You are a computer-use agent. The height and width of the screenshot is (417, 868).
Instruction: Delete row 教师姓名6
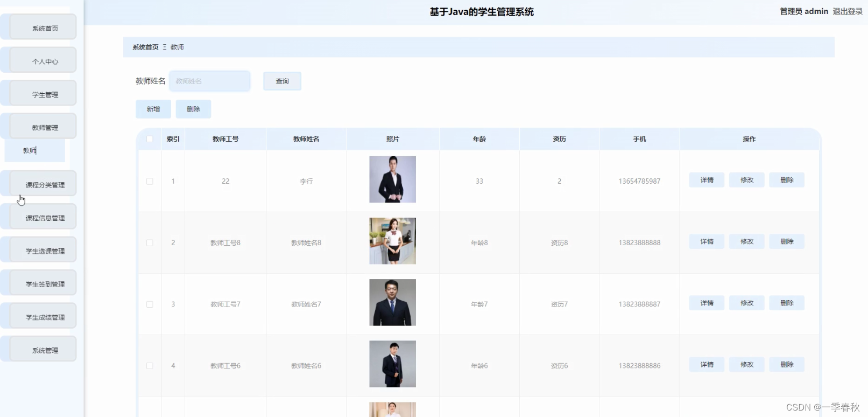787,364
